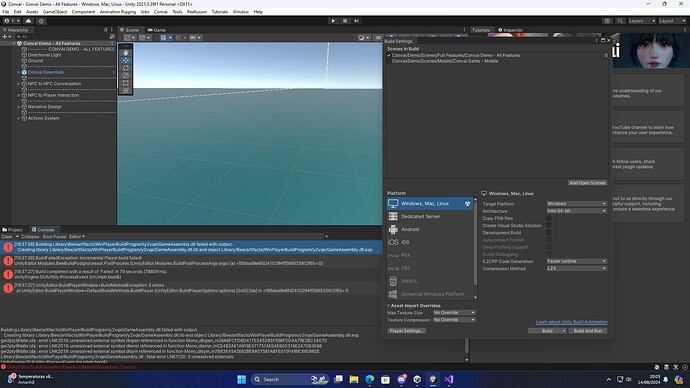This screenshot has width=690, height=388.
Task: Select the Rect transform tool
Action: 126,83
